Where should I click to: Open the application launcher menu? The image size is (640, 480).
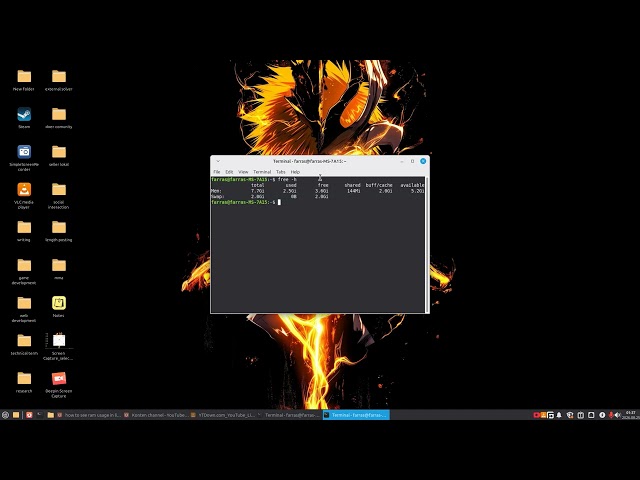(5, 415)
